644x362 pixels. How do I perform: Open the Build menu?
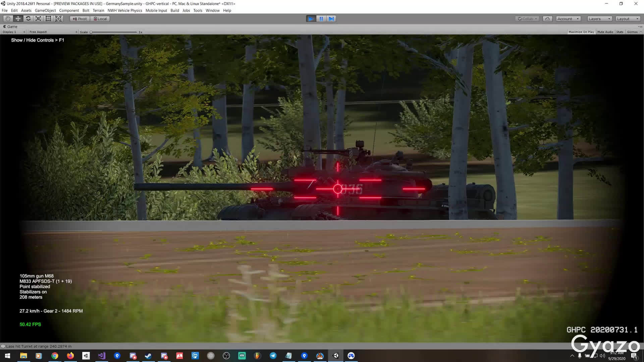click(175, 10)
